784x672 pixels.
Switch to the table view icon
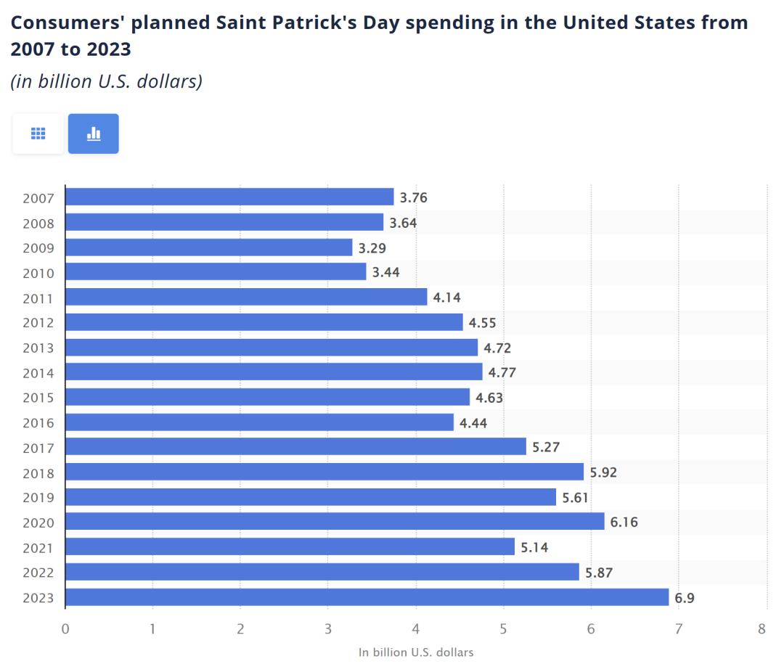coord(38,134)
